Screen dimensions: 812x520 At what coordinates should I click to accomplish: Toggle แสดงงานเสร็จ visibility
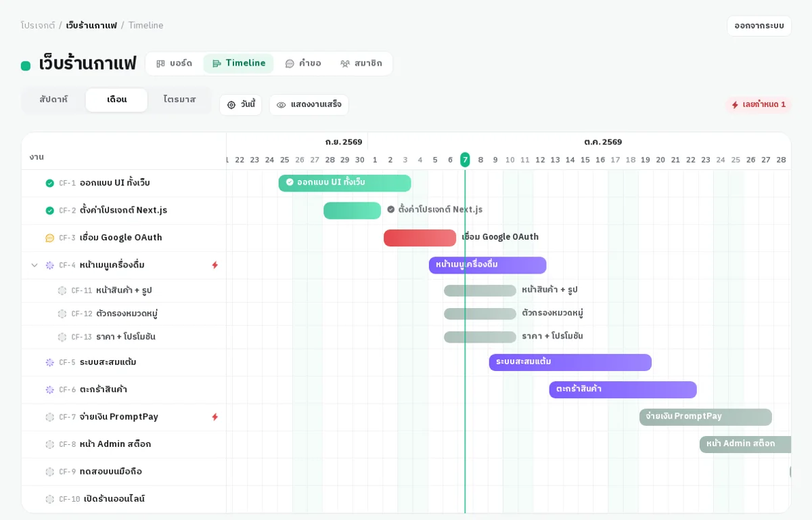[309, 105]
